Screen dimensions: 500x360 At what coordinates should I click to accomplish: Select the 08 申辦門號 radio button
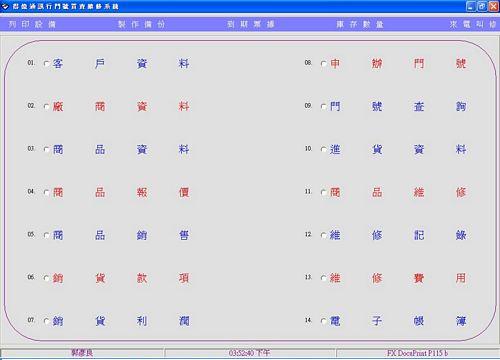coord(323,63)
